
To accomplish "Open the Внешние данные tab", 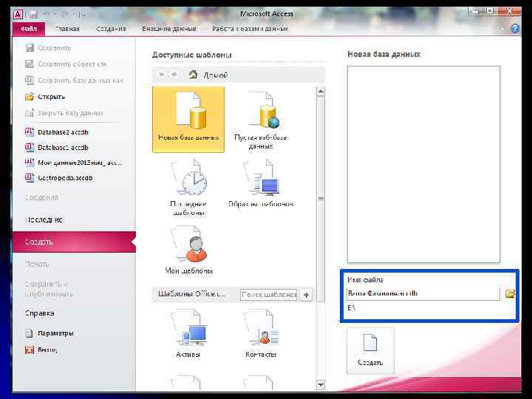I will pyautogui.click(x=169, y=29).
